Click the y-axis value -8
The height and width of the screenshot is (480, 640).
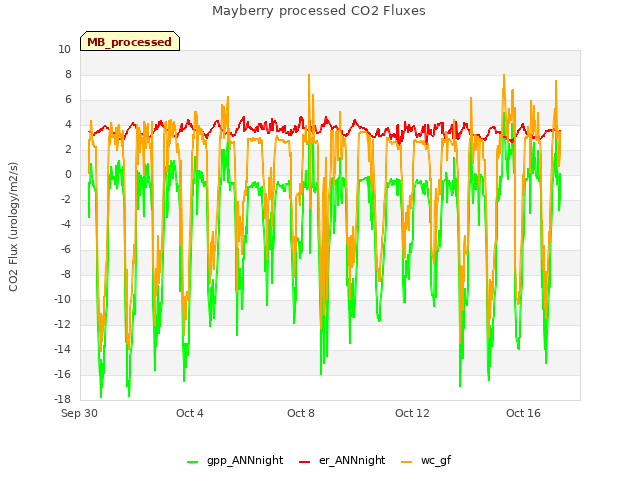[66, 275]
